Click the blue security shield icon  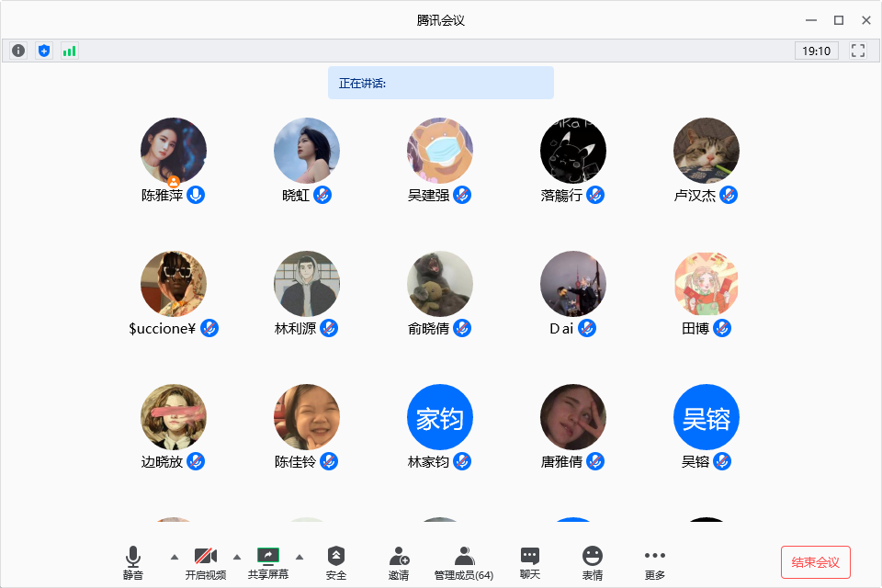coord(44,51)
